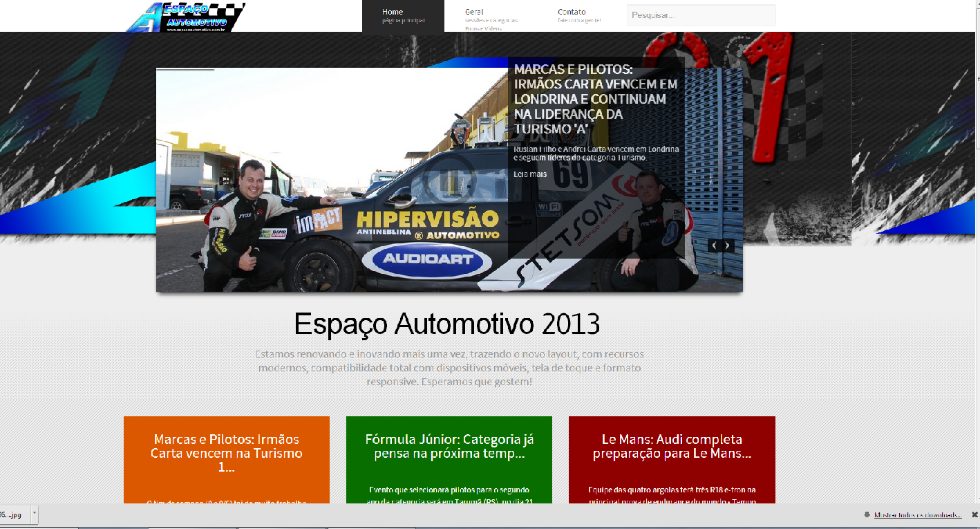This screenshot has width=980, height=529.
Task: Open the Contato menu item
Action: pyautogui.click(x=579, y=16)
